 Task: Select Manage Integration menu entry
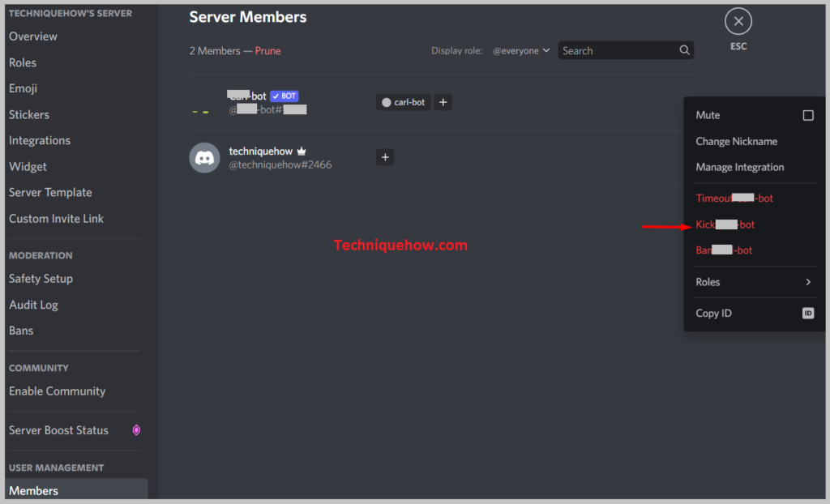[x=739, y=167]
